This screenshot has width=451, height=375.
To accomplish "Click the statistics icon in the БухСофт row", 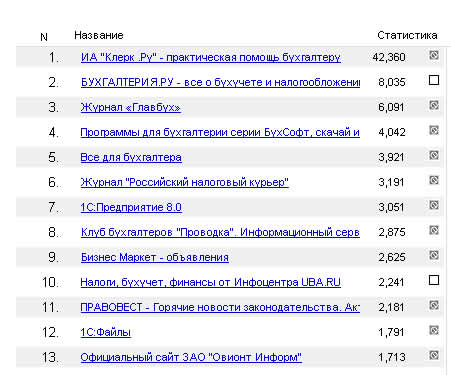I will [434, 130].
